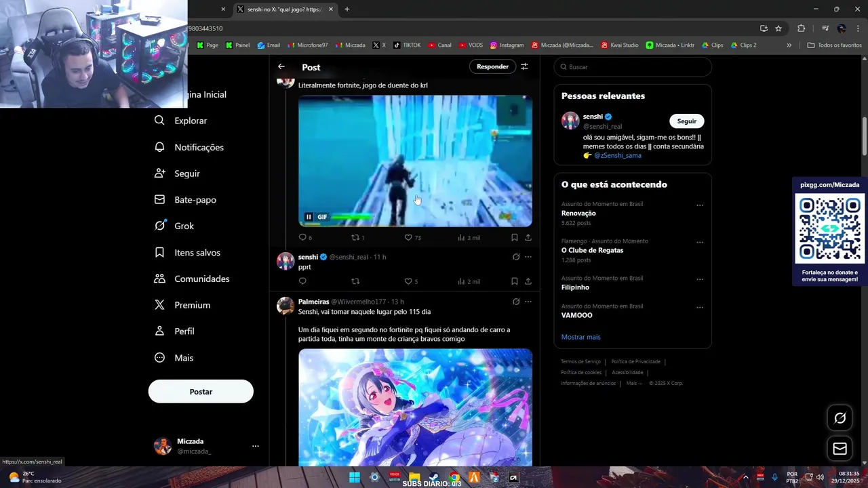Click the Mostrar mais link

[580, 337]
